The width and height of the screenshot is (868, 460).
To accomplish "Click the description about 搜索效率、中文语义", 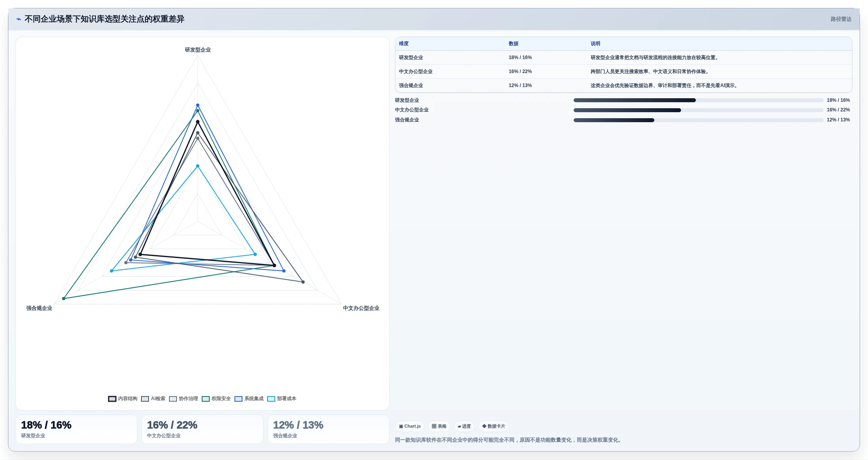I will pos(650,71).
